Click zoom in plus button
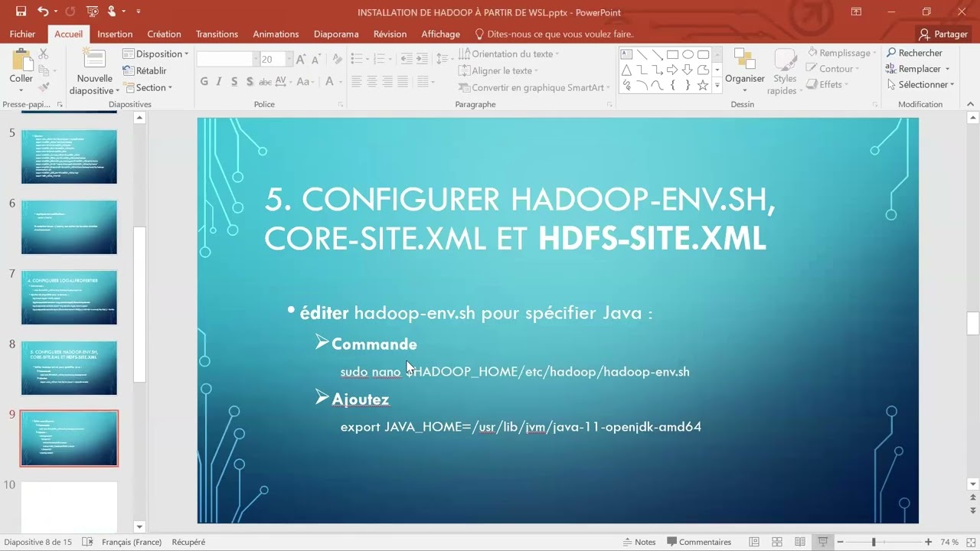The width and height of the screenshot is (980, 551). (x=928, y=542)
